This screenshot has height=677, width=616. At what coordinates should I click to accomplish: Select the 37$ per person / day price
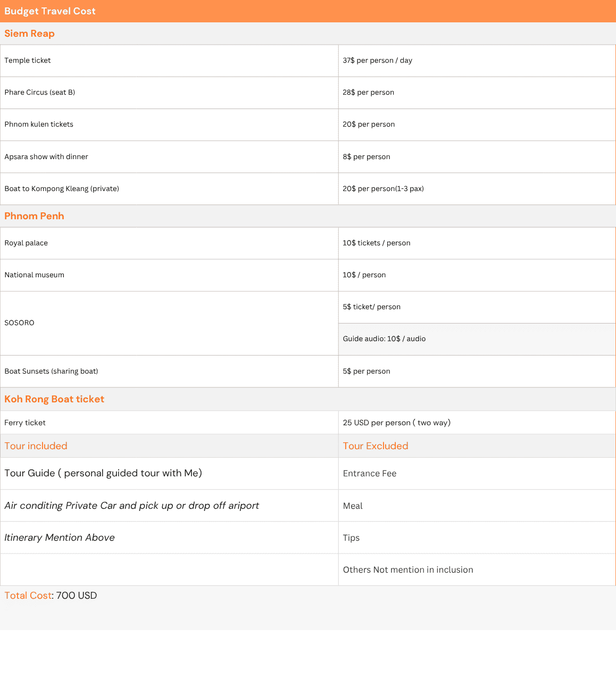click(377, 61)
